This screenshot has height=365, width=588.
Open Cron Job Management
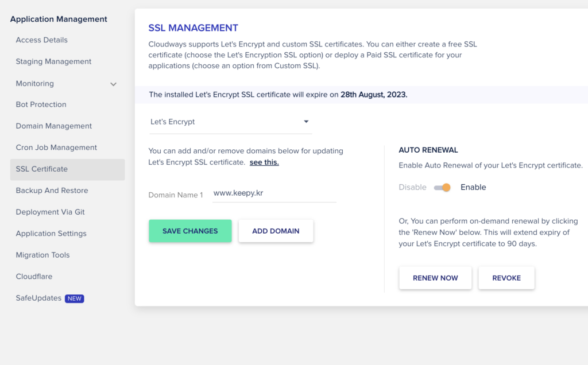[56, 147]
